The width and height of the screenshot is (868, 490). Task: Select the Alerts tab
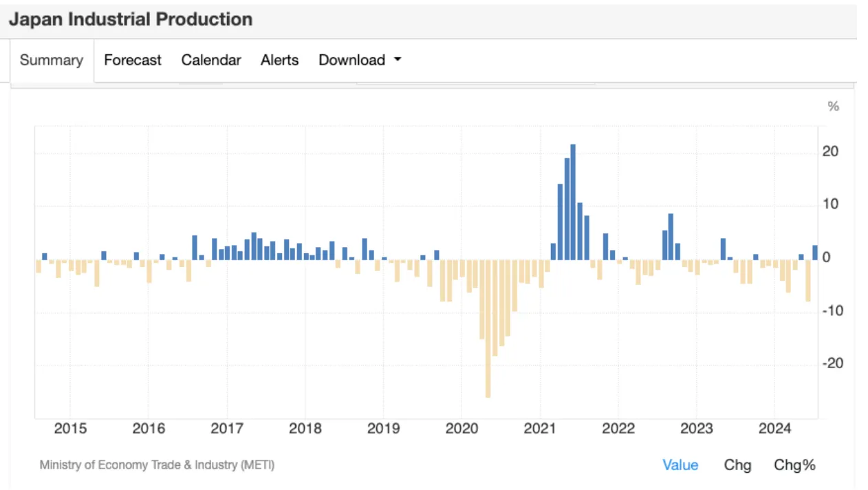click(x=279, y=61)
